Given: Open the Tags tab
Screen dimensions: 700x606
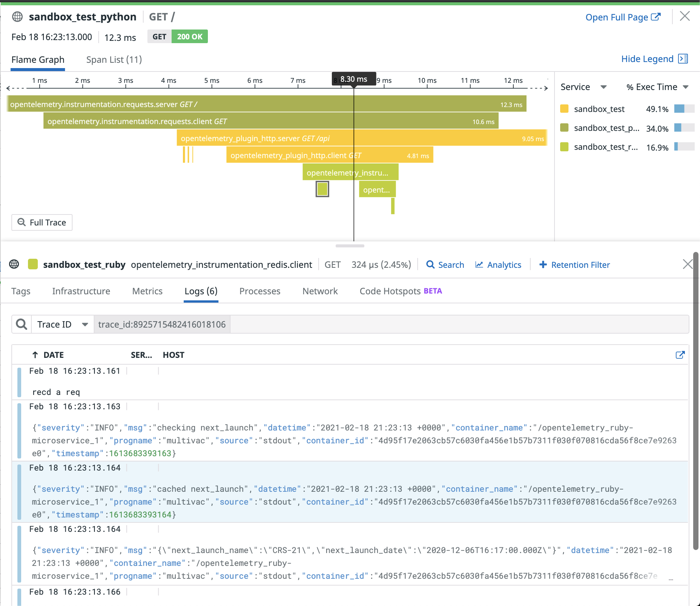Looking at the screenshot, I should click(21, 291).
